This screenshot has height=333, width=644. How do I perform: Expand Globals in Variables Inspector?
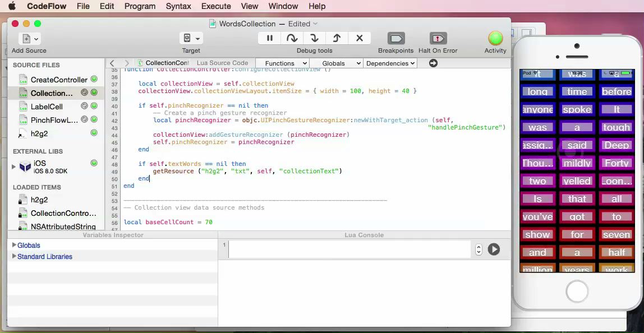[15, 245]
